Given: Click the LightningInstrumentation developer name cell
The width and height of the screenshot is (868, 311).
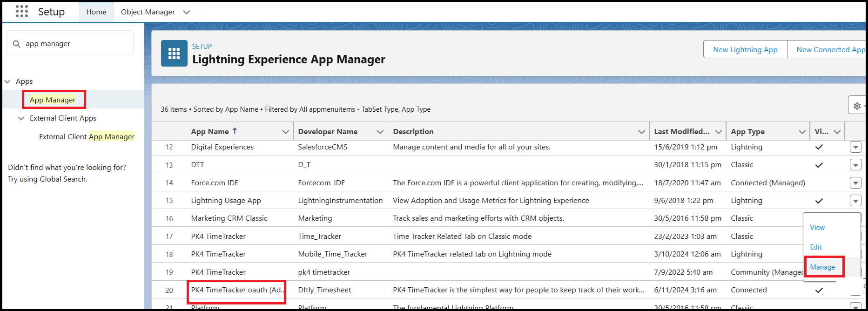Looking at the screenshot, I should tap(340, 201).
